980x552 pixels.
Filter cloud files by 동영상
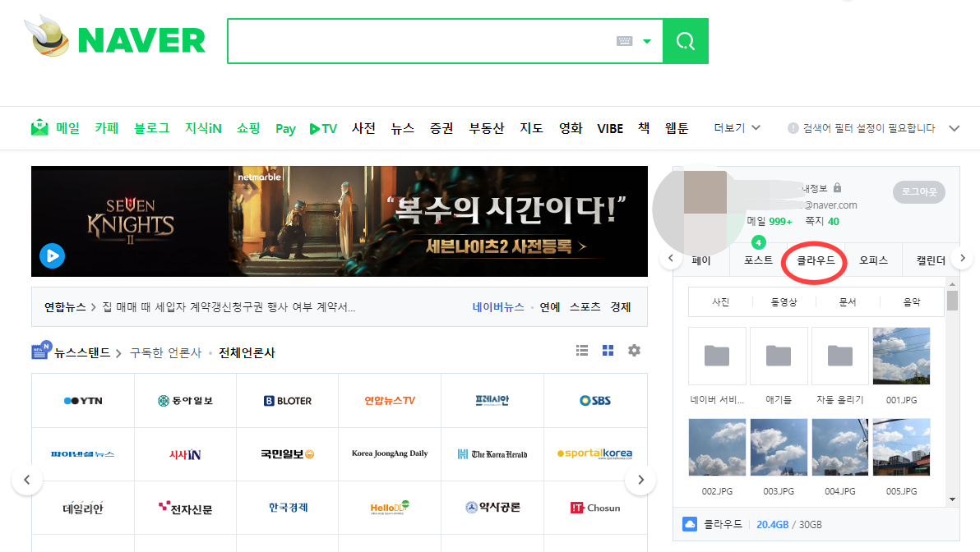pos(784,302)
